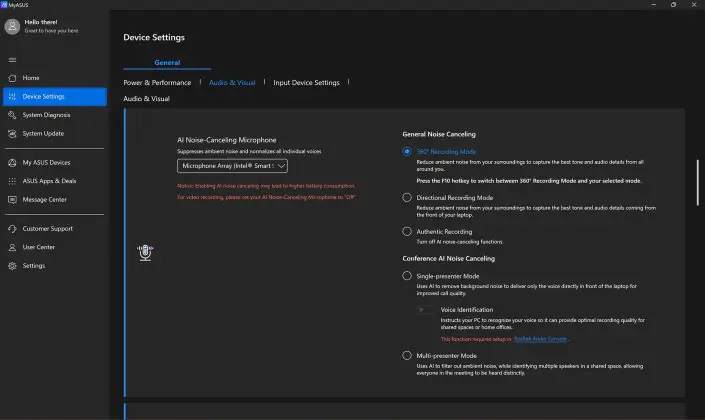Click the ASUS Apps & Deals grid icon
Viewport: 705px width, 420px height.
point(12,181)
